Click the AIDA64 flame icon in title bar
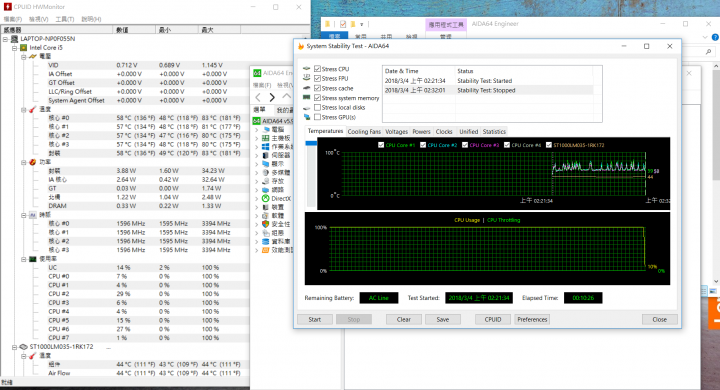 pos(301,46)
